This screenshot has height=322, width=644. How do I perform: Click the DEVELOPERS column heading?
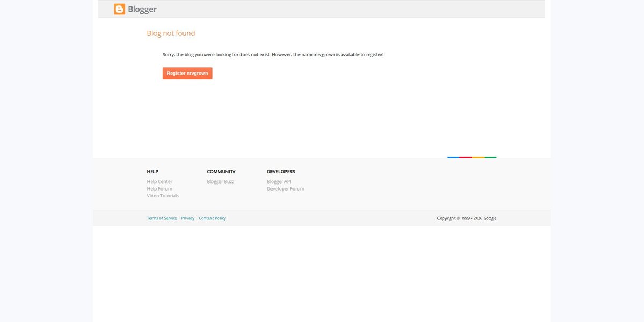click(x=281, y=172)
